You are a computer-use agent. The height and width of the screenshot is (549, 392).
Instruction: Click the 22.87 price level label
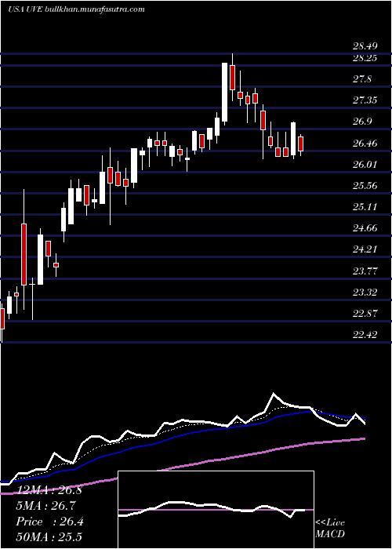365,314
